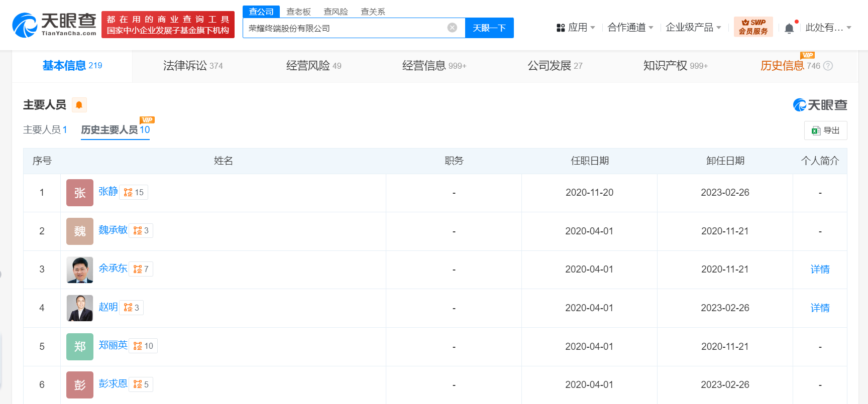Open 余承东's relationship graph badge 7
This screenshot has height=404, width=868.
[x=141, y=270]
